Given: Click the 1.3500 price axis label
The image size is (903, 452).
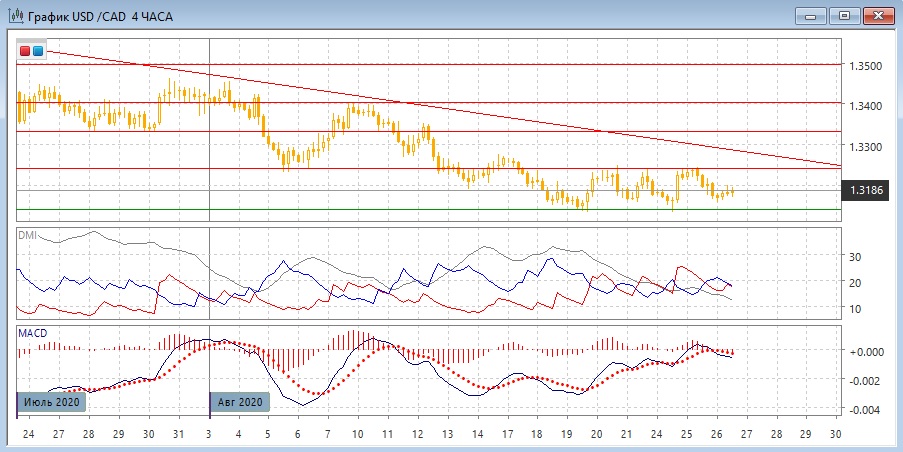Looking at the screenshot, I should click(x=865, y=66).
